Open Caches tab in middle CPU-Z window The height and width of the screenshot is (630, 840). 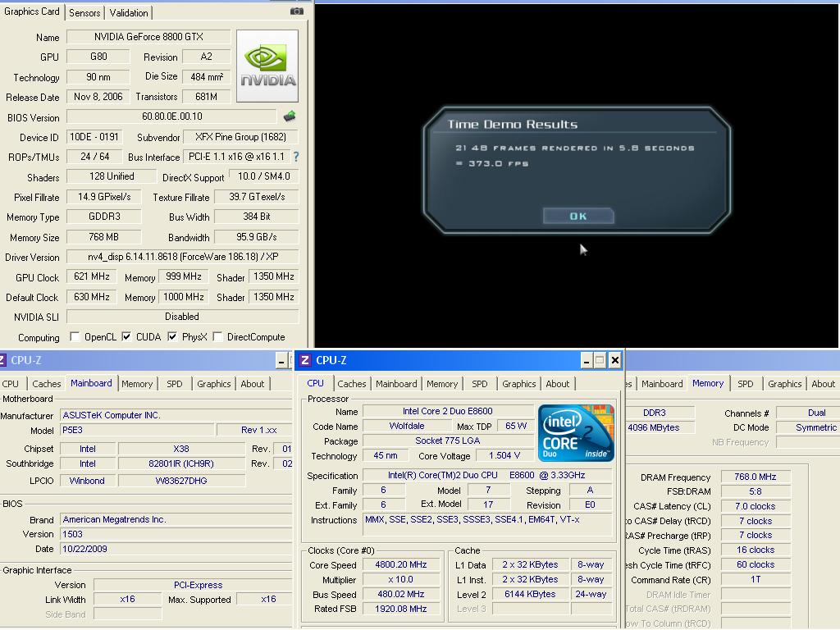(x=351, y=384)
